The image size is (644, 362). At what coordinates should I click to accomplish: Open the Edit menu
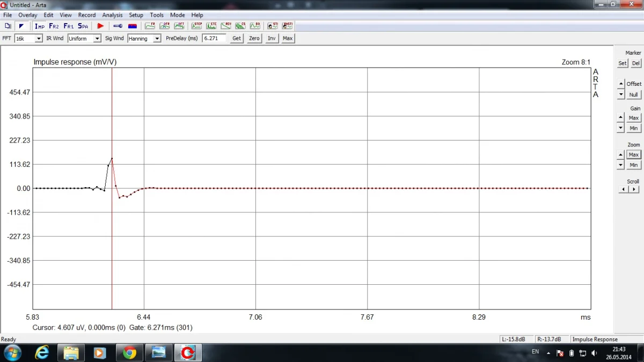49,15
